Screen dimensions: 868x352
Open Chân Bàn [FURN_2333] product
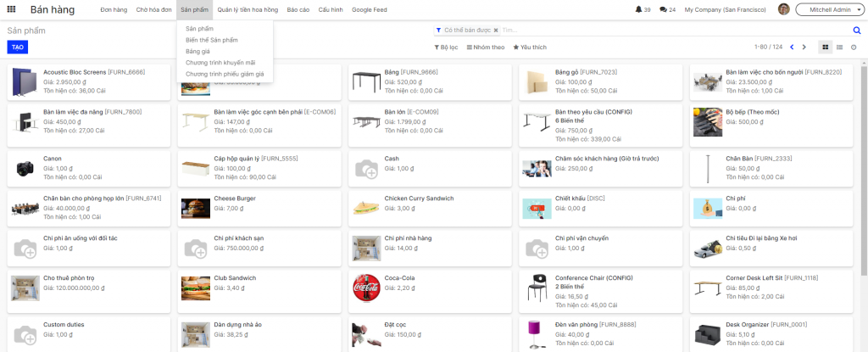(771, 169)
